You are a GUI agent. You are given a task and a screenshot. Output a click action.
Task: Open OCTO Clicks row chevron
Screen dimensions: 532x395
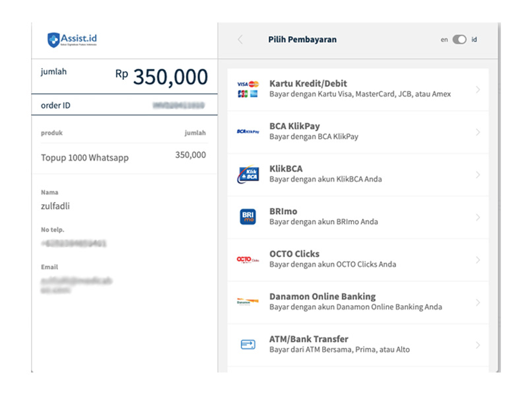point(478,260)
